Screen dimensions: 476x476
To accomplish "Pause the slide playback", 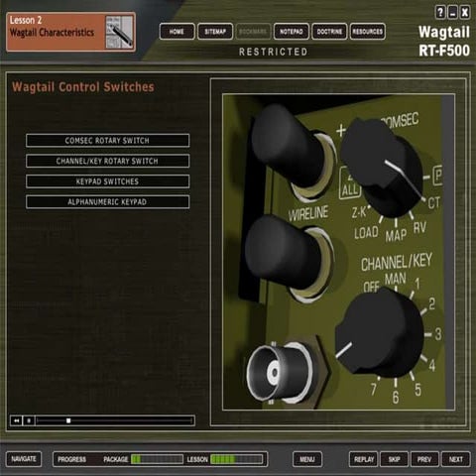I will 29,420.
